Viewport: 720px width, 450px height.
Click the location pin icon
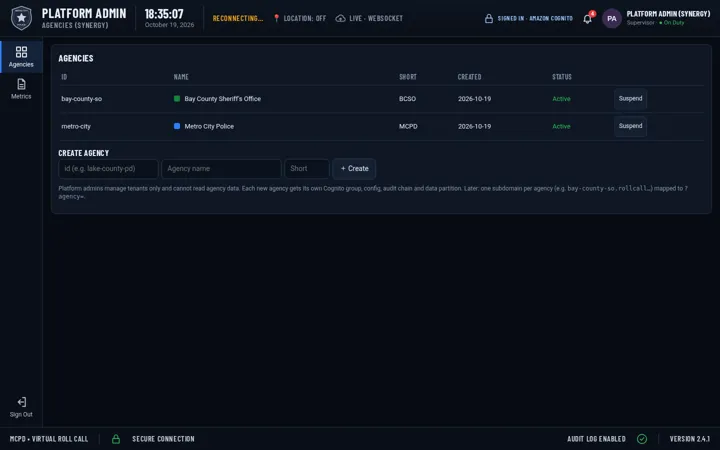[276, 18]
